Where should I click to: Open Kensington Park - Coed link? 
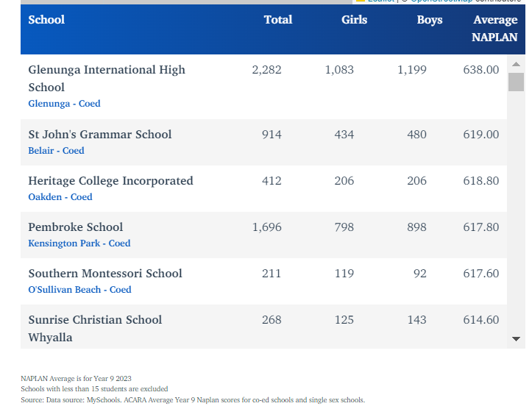pos(79,243)
